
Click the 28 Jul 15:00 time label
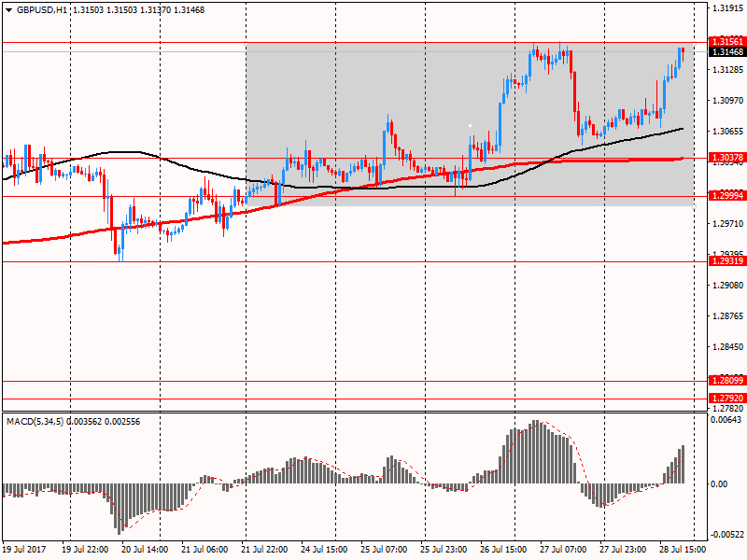click(683, 550)
